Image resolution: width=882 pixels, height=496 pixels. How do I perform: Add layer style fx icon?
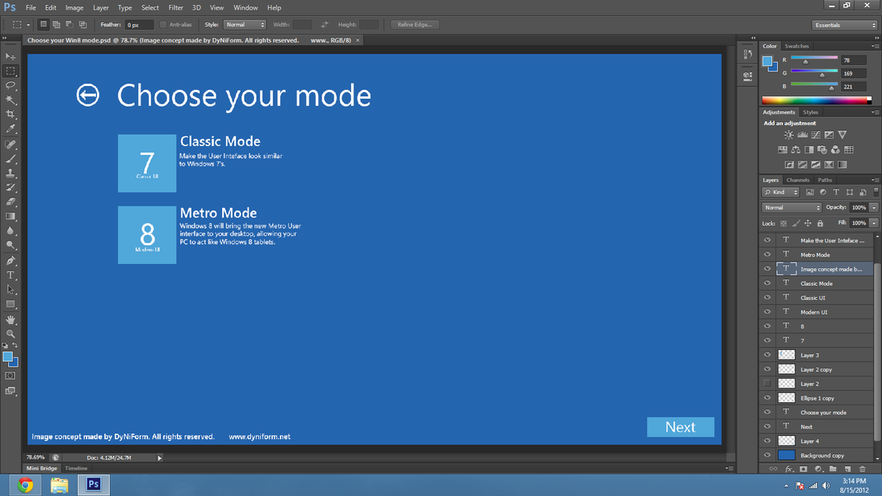[x=789, y=469]
